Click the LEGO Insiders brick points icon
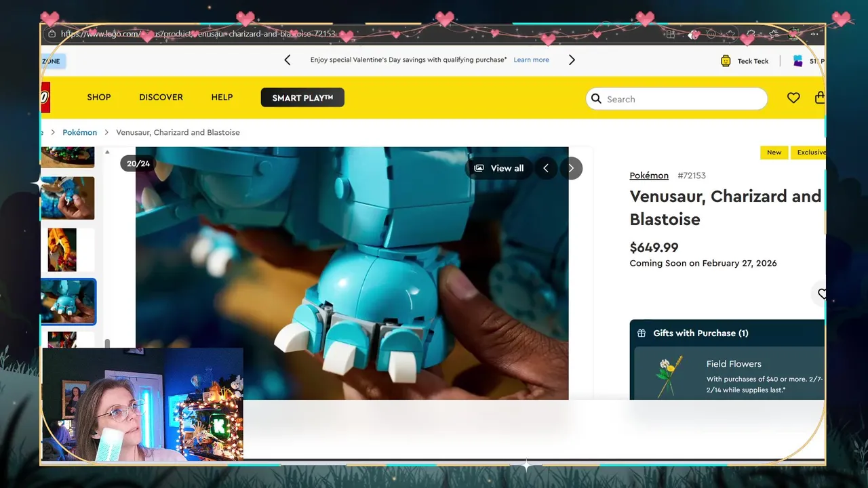Screen dimensions: 868x488 tap(797, 61)
